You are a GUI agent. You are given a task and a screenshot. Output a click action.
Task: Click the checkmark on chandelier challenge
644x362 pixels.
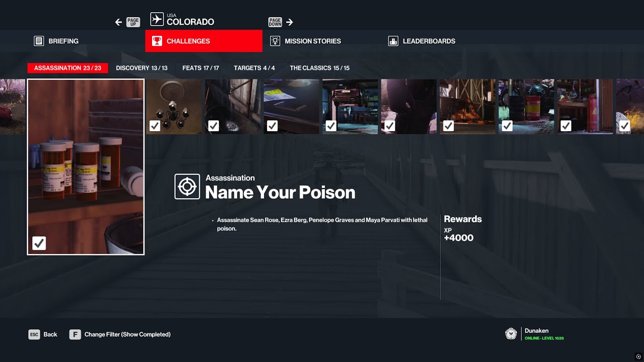pyautogui.click(x=155, y=126)
